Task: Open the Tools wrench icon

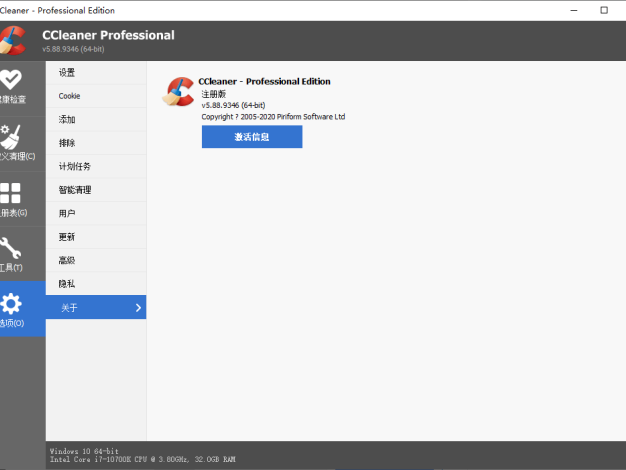Action: (11, 248)
